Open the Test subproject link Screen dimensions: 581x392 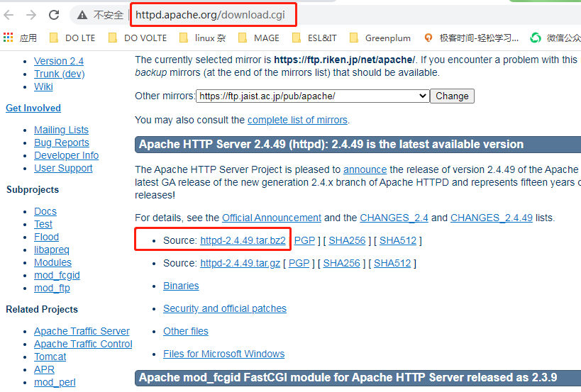tap(43, 224)
